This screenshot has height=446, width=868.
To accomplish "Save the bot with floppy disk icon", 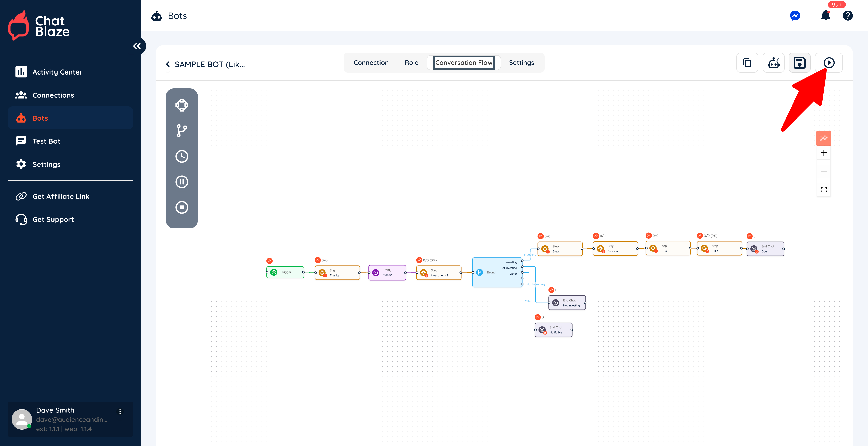I will point(799,63).
